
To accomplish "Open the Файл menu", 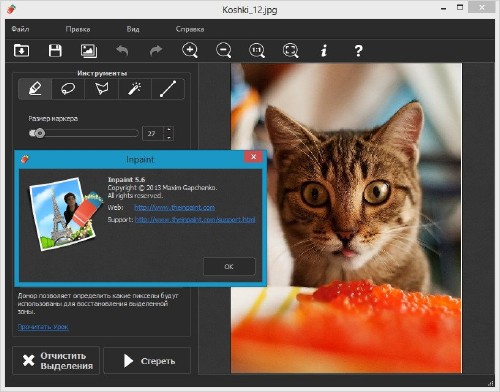I will [20, 29].
